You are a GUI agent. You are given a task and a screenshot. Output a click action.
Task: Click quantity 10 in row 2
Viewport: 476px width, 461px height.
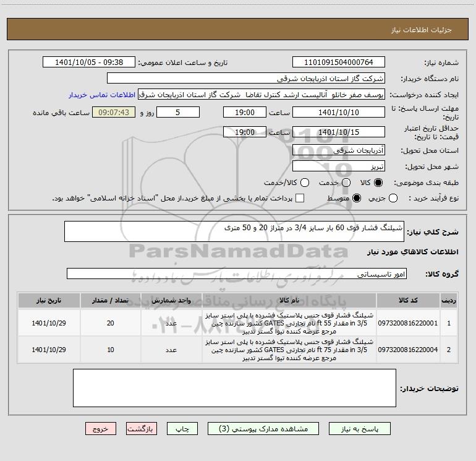click(x=111, y=350)
